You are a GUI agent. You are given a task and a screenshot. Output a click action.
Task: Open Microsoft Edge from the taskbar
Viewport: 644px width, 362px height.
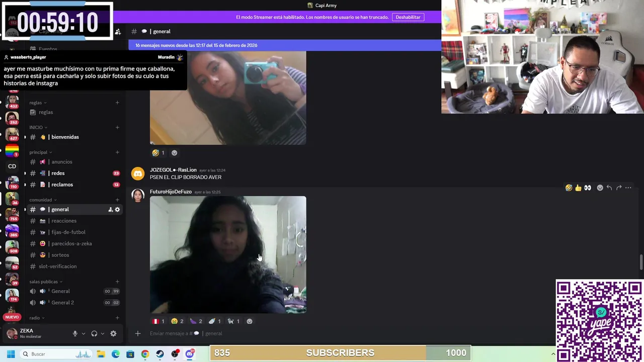point(115,354)
